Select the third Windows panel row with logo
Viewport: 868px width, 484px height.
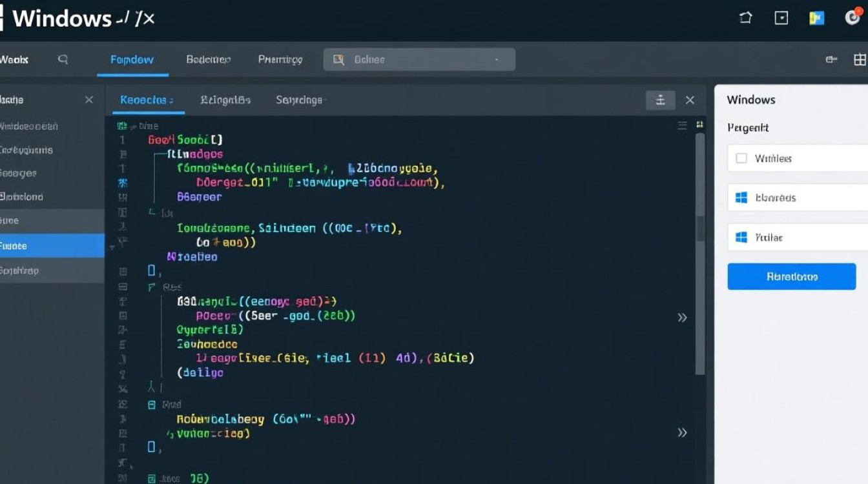click(x=798, y=237)
